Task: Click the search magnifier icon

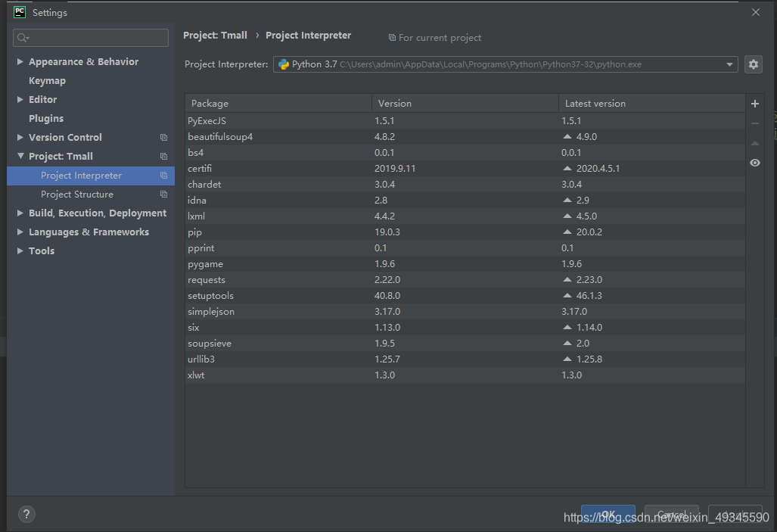Action: tap(23, 38)
